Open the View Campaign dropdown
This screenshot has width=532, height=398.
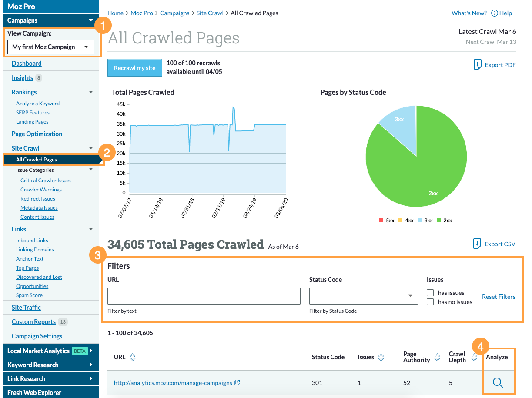50,47
